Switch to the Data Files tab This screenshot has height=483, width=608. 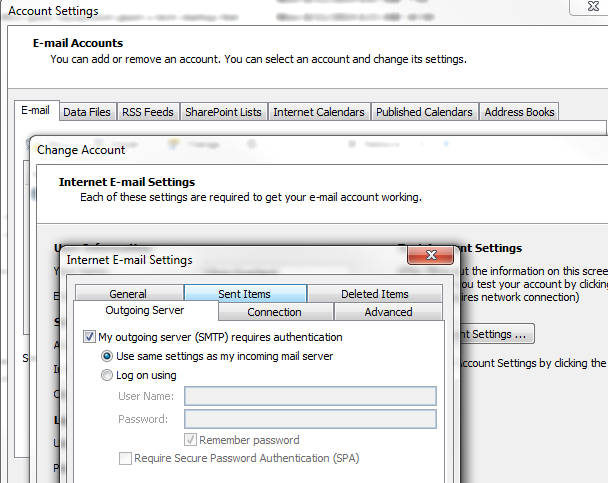[x=87, y=112]
